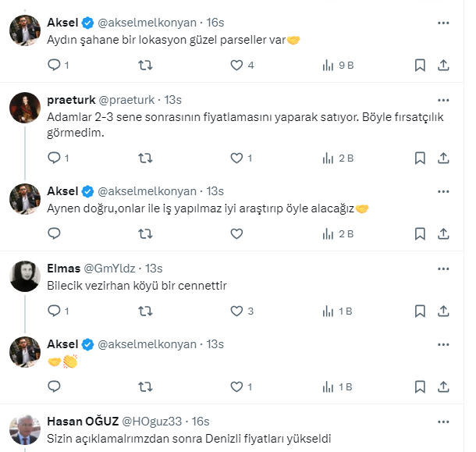
Task: Bookmark Elmas's Bilecik vezirhan tweet
Action: [420, 311]
